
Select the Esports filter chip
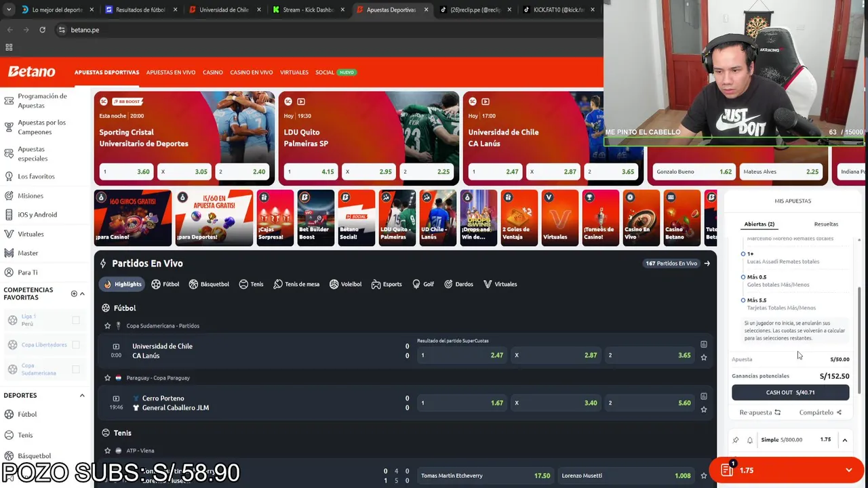click(387, 284)
